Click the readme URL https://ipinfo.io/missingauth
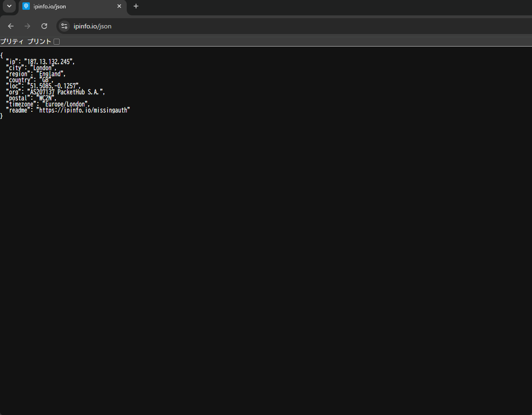532x415 pixels. coord(83,111)
